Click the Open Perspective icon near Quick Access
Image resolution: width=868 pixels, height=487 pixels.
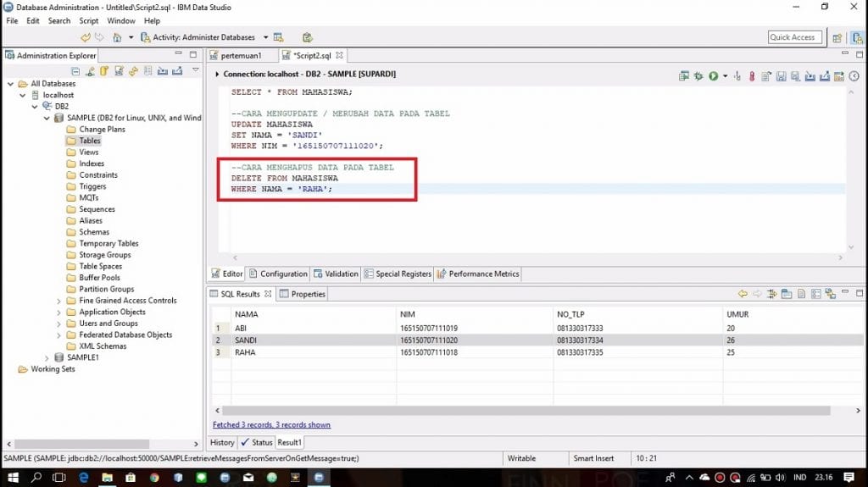(x=837, y=37)
